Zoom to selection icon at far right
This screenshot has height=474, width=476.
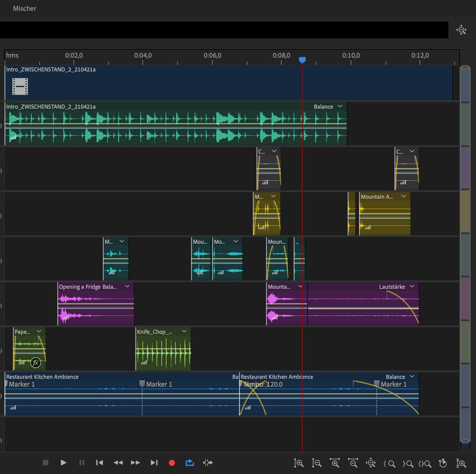tap(461, 463)
